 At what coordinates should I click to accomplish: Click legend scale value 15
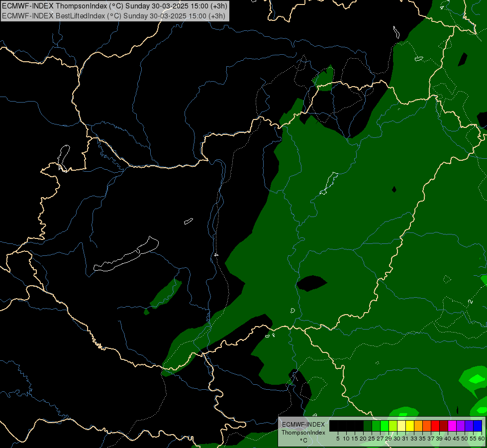[x=354, y=439]
